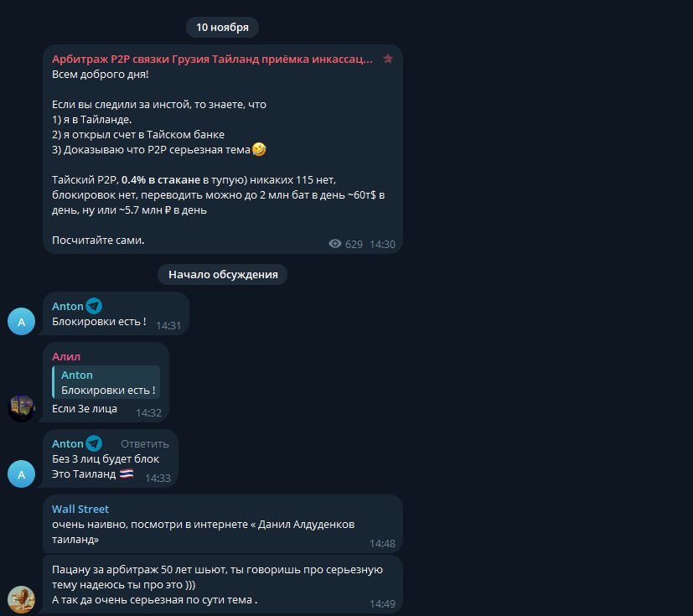Click Anton's name on 'Блокировки есть' message

68,306
